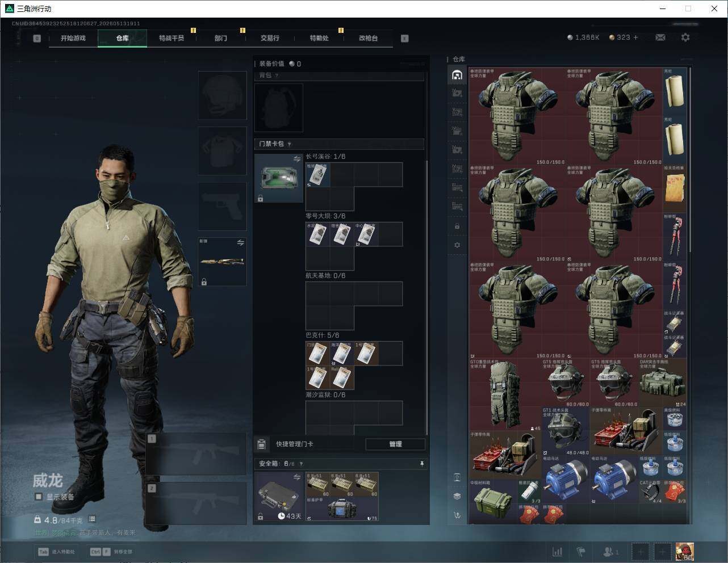The width and height of the screenshot is (728, 563).
Task: Switch to the 特战干员 tab
Action: pos(171,38)
